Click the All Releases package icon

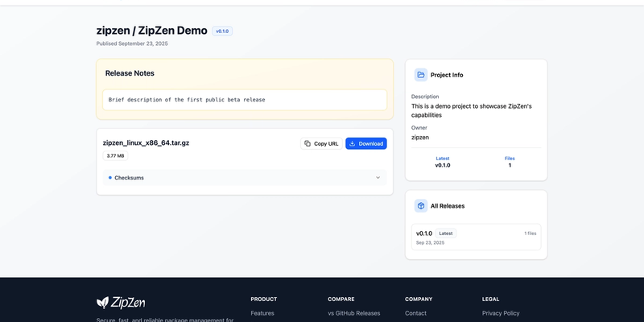click(x=420, y=206)
